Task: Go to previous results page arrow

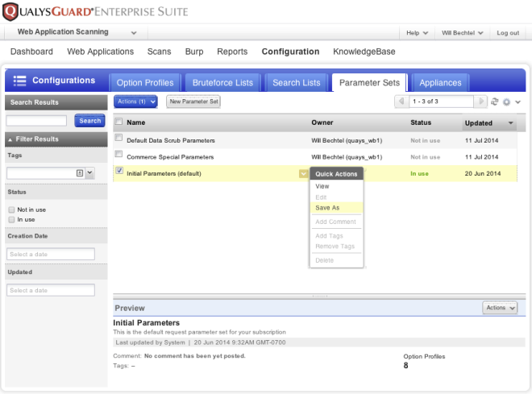Action: tap(401, 102)
